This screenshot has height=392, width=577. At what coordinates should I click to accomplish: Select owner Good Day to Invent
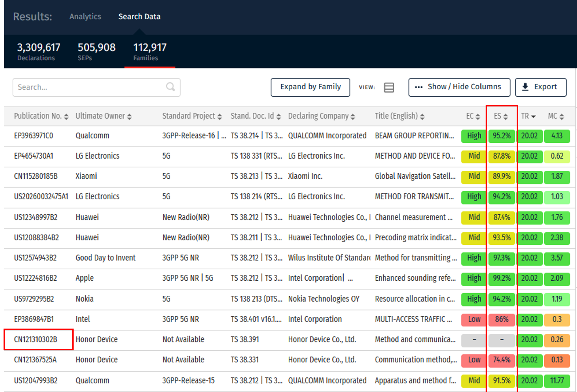pyautogui.click(x=106, y=258)
